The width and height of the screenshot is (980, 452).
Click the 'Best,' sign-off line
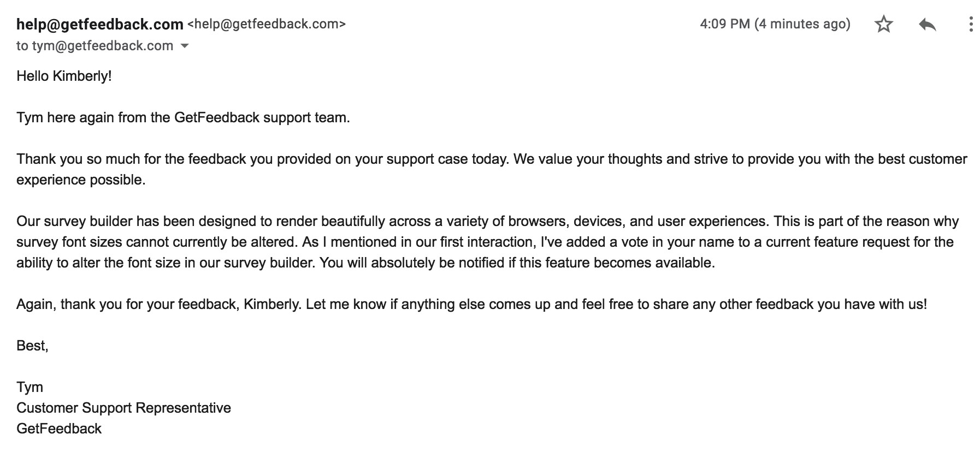(32, 346)
